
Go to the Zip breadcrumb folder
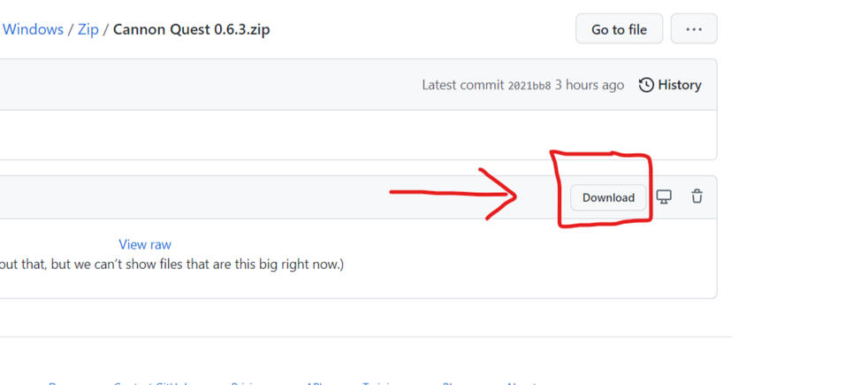(88, 29)
